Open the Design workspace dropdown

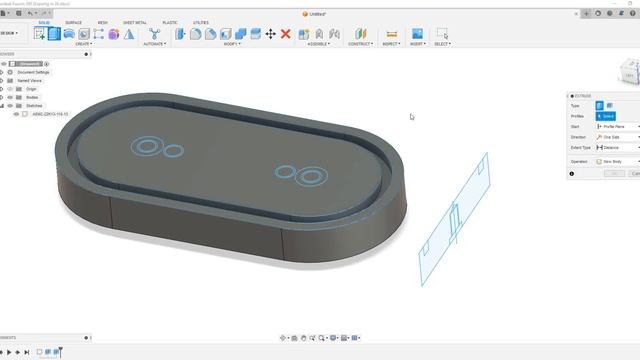pos(9,33)
